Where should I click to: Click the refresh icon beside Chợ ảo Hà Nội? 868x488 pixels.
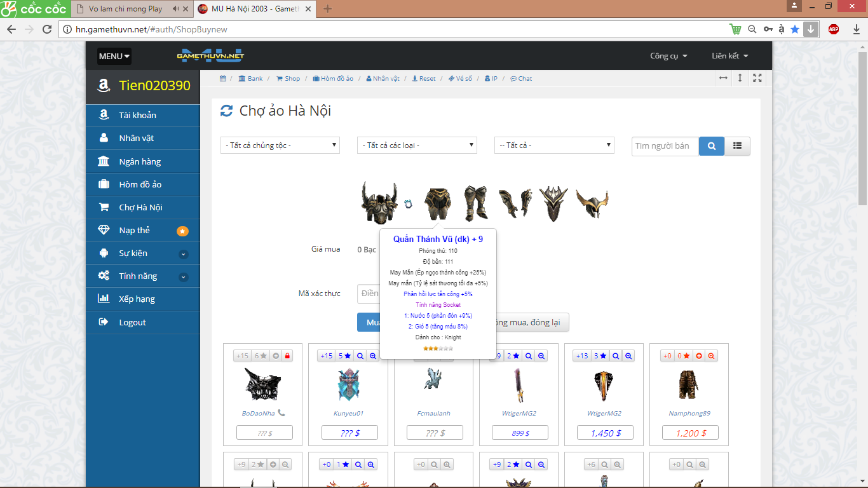click(226, 111)
